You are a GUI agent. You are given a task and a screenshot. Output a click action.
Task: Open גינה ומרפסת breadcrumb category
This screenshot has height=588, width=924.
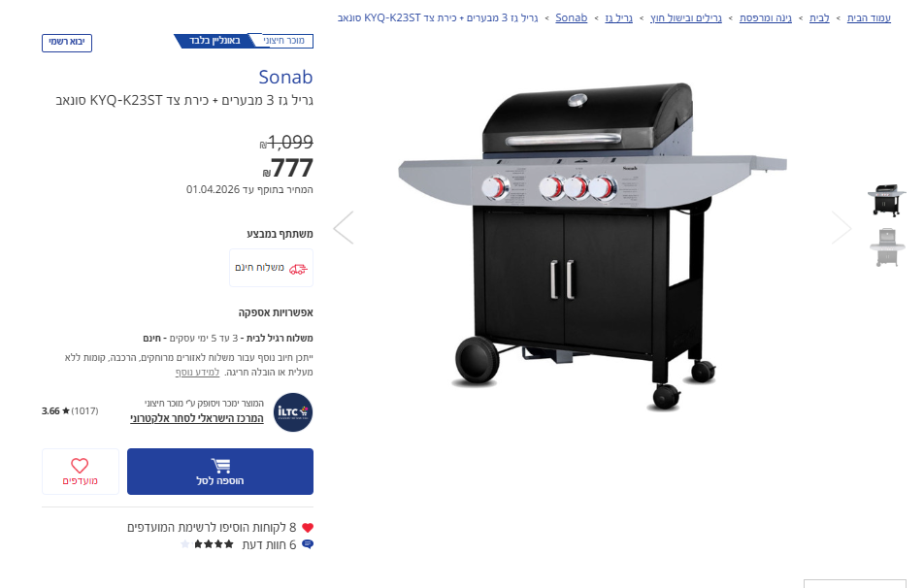[x=766, y=17]
